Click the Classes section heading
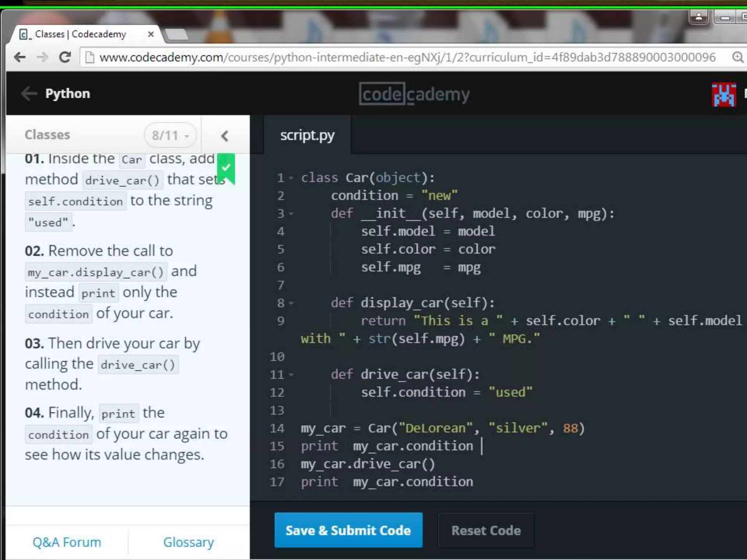This screenshot has height=560, width=747. [47, 135]
